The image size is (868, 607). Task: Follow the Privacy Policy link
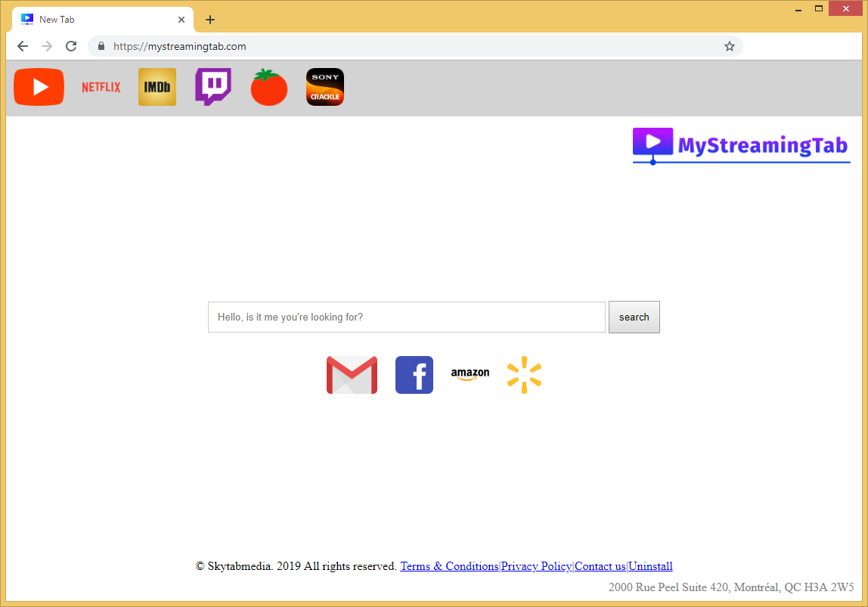(536, 566)
